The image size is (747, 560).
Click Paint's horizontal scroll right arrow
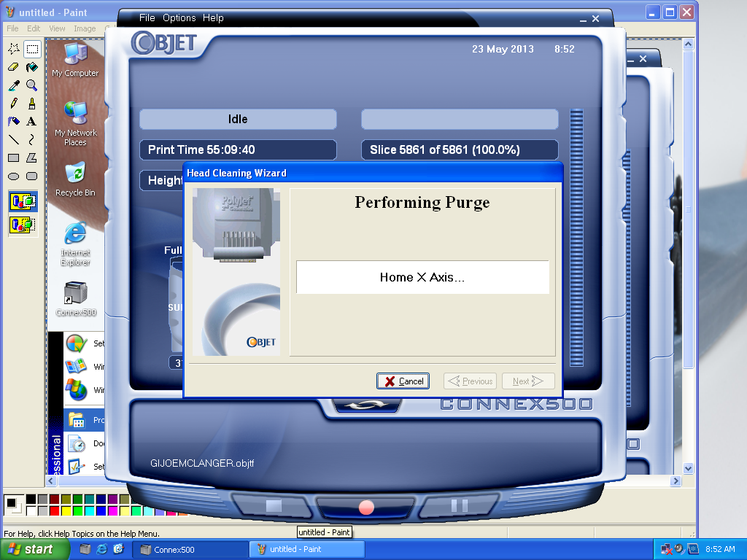[676, 481]
